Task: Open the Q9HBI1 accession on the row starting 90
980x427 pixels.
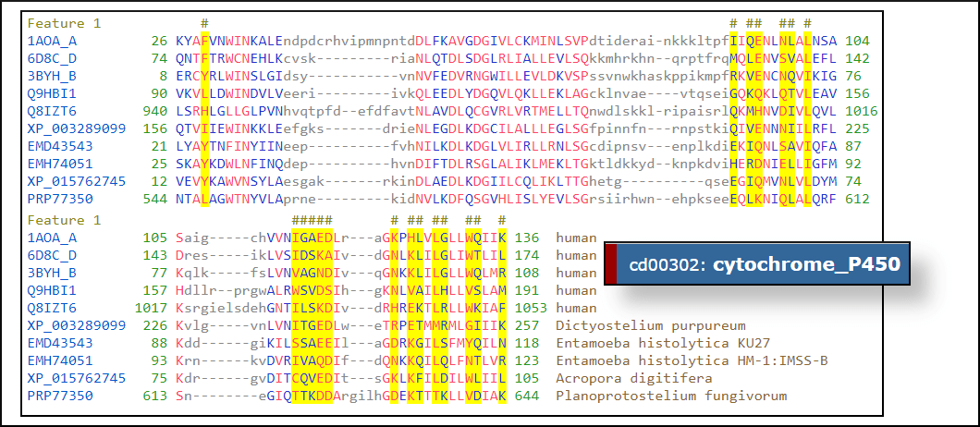Action: point(53,94)
